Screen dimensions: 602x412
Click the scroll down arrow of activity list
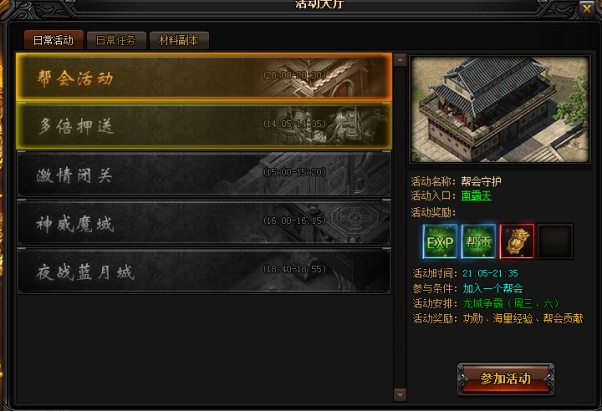tap(400, 394)
